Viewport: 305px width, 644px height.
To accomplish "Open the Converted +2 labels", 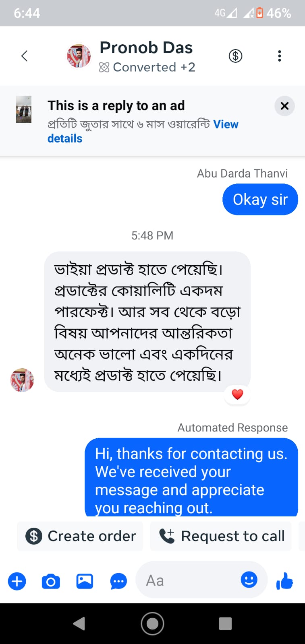I will (x=147, y=67).
